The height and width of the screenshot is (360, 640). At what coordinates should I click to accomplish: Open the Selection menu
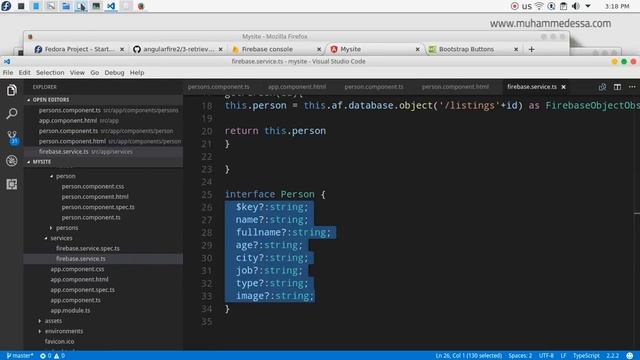50,72
